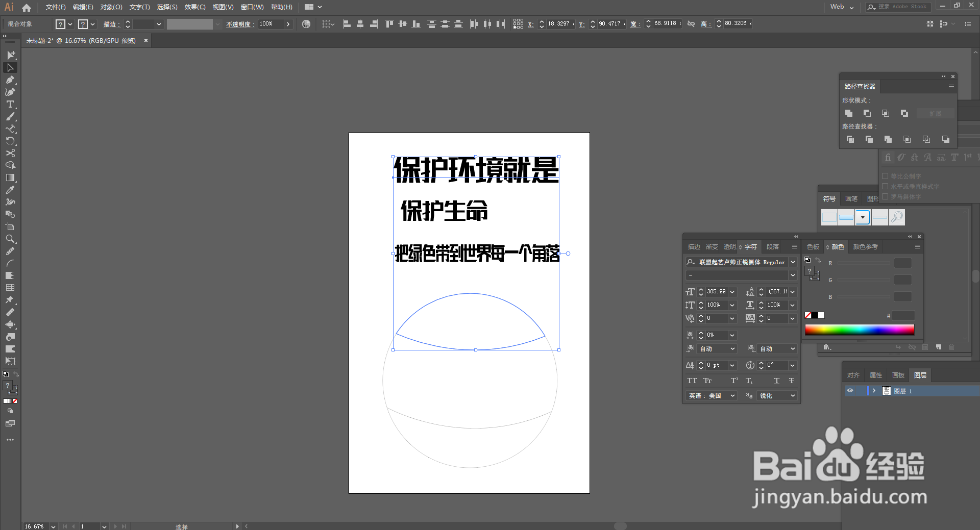Click horizontal align left icon in control bar
Image resolution: width=980 pixels, height=530 pixels.
click(347, 24)
